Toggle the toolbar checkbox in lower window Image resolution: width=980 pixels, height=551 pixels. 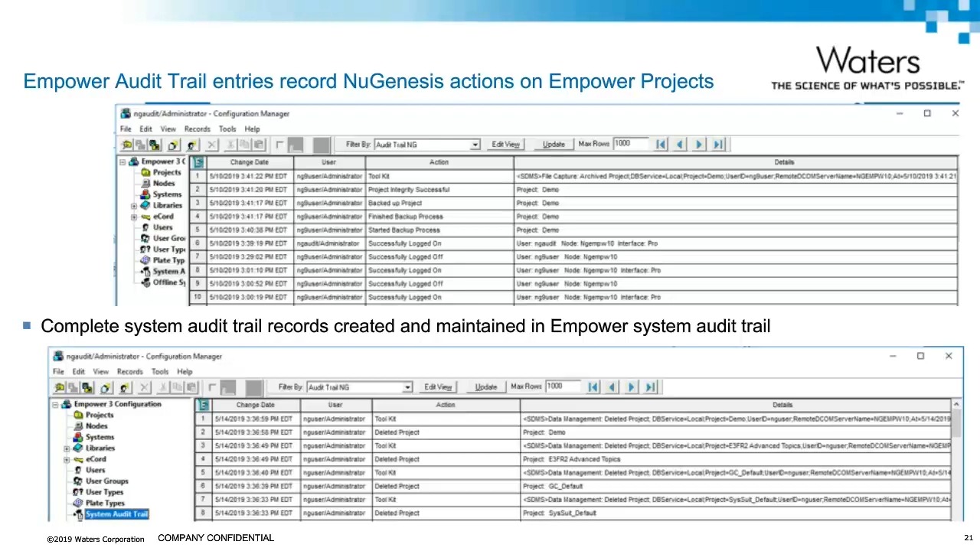[212, 387]
